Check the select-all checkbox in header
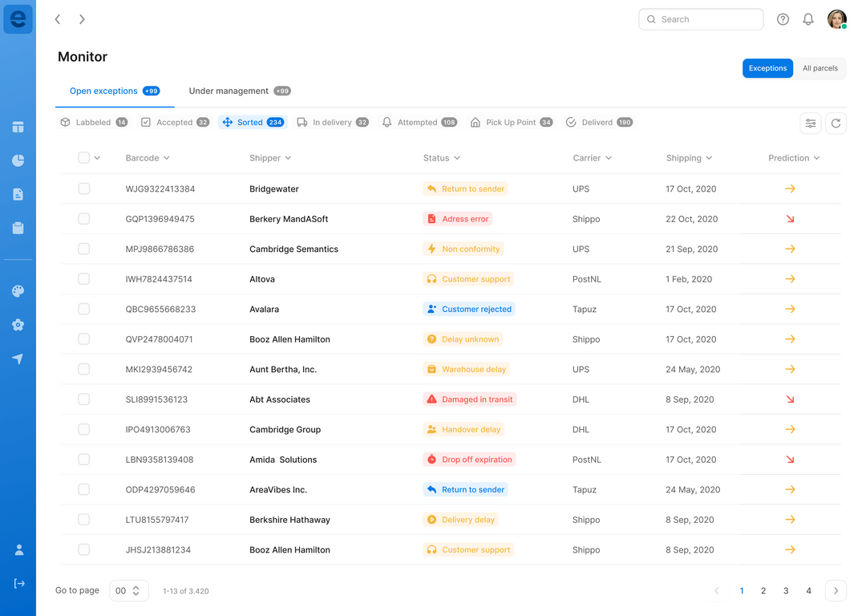Viewport: 866px width, 616px height. pyautogui.click(x=84, y=158)
